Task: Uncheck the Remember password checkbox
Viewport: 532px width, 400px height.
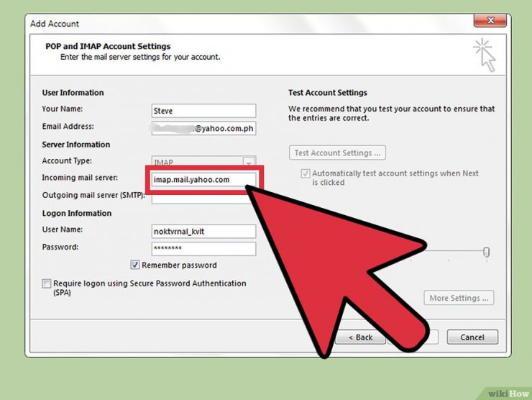Action: coord(135,265)
